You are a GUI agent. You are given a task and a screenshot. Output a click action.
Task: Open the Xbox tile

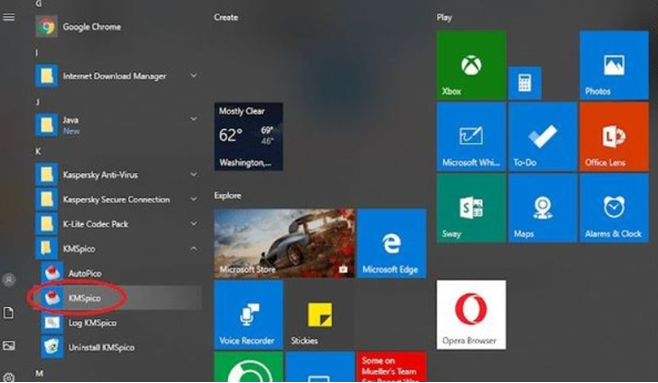[x=471, y=65]
